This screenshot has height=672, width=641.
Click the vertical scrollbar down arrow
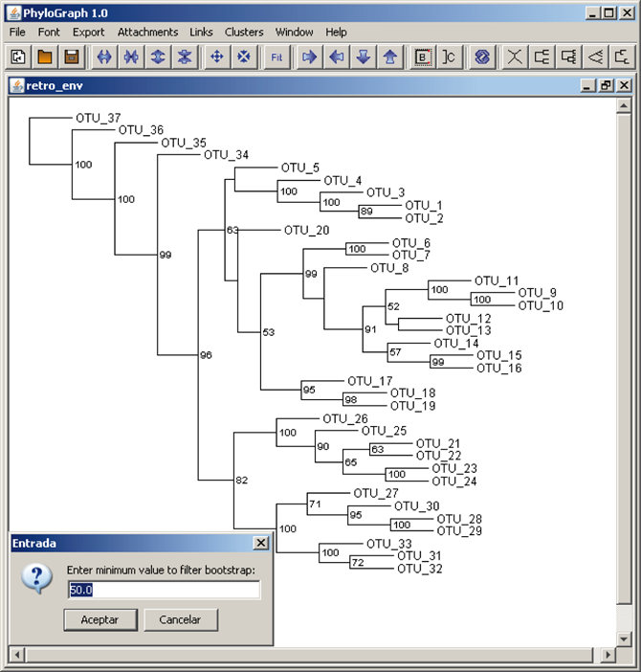tap(624, 637)
